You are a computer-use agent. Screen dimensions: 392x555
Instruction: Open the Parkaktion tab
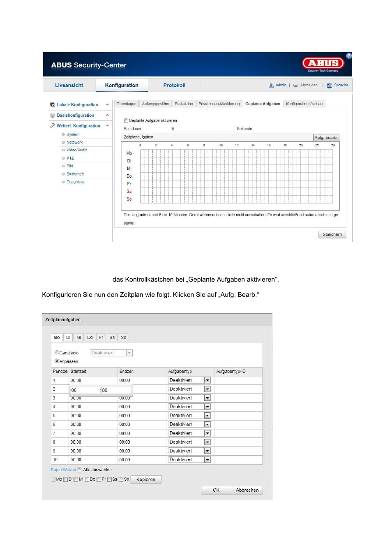[184, 104]
